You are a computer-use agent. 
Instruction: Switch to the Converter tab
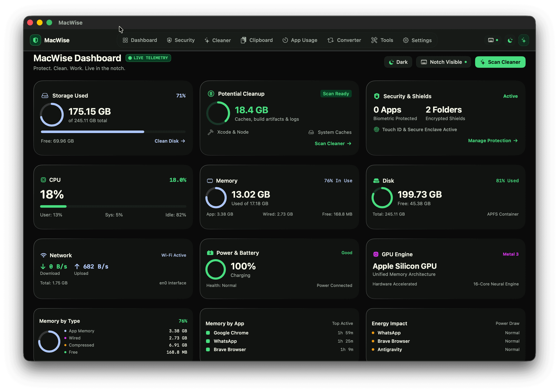click(344, 40)
